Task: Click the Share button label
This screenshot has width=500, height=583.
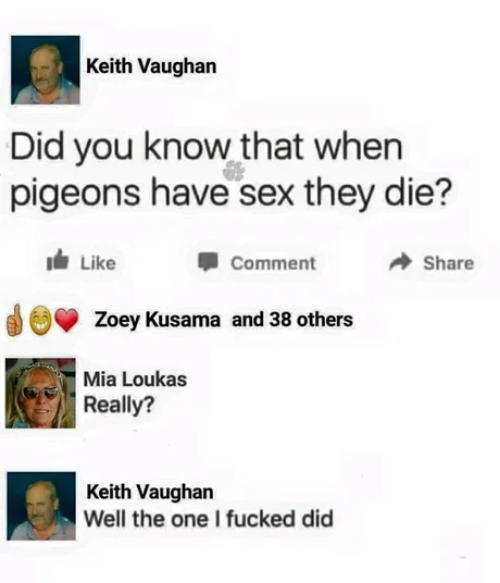Action: [449, 263]
